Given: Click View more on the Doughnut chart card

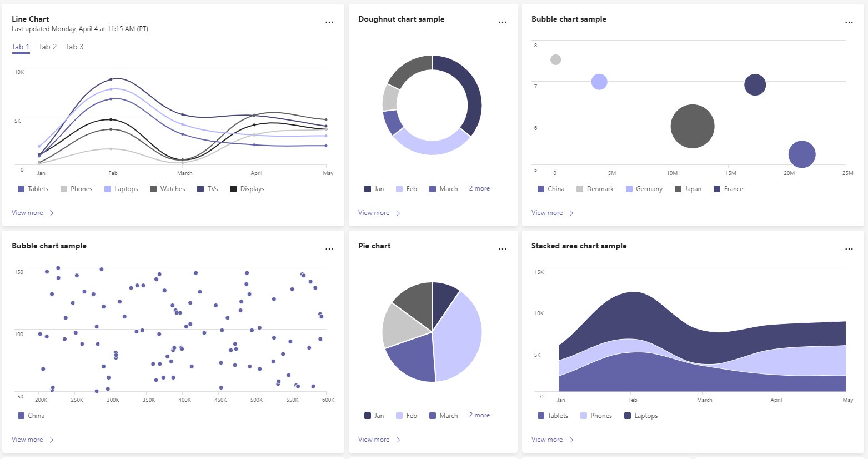Looking at the screenshot, I should [374, 213].
